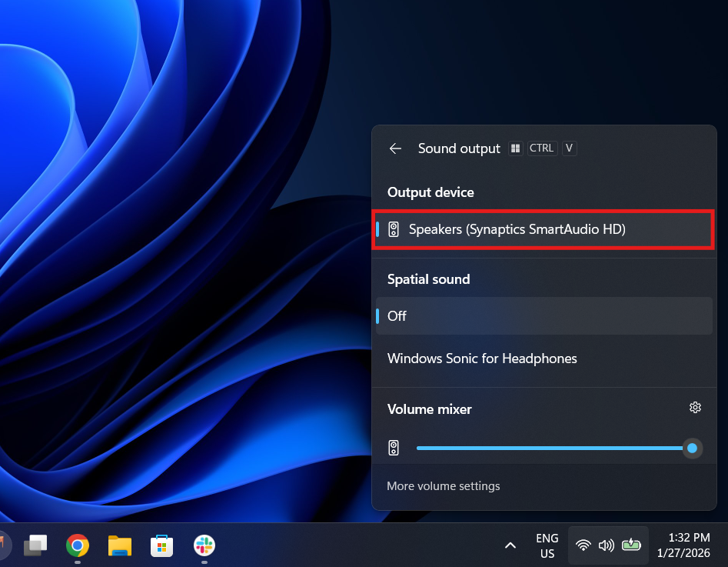The width and height of the screenshot is (728, 567).
Task: Open Slack from the taskbar
Action: 203,545
